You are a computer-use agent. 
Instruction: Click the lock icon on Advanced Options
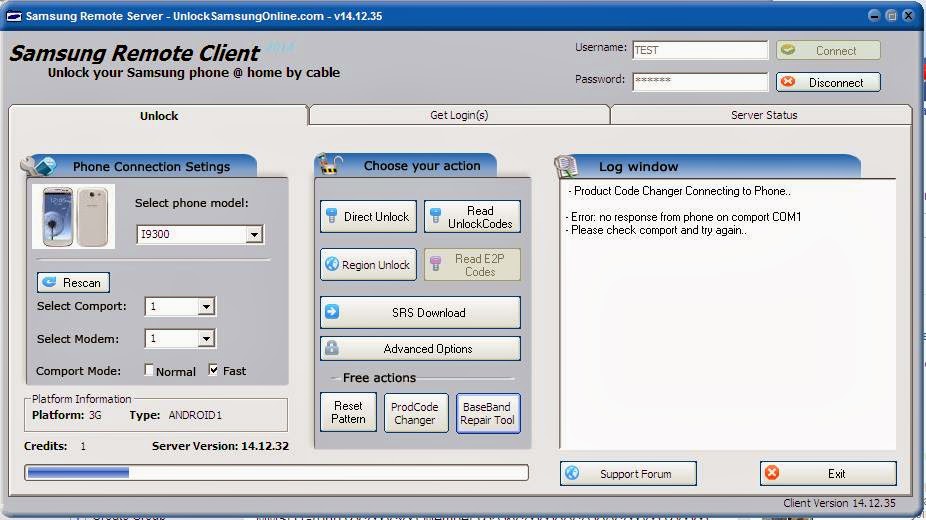coord(332,348)
